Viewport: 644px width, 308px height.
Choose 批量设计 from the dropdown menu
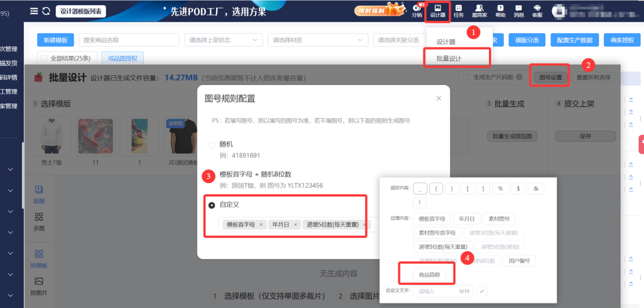point(449,59)
